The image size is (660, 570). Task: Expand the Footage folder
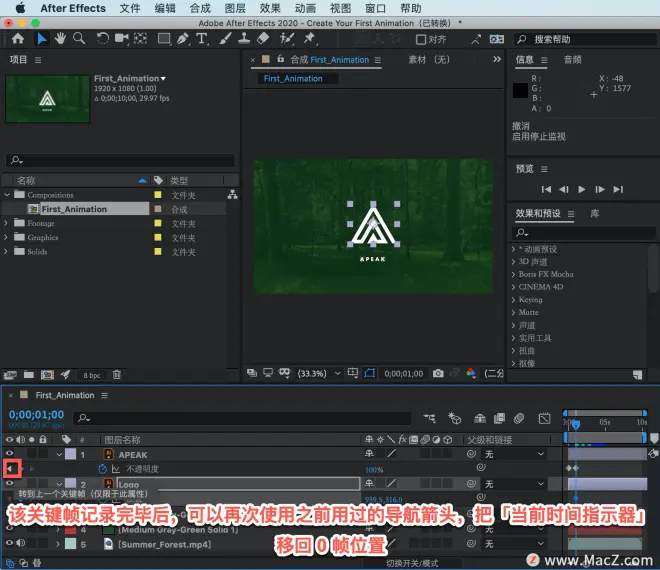click(6, 223)
